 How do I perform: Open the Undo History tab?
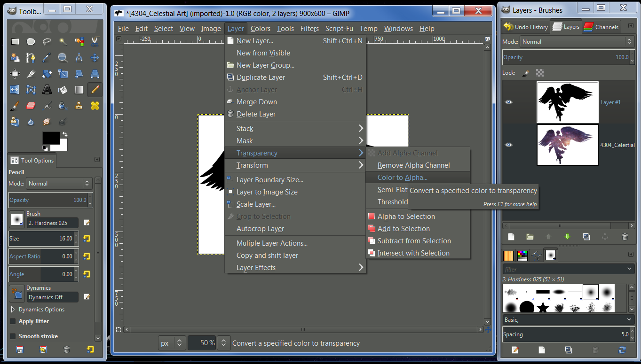click(526, 27)
